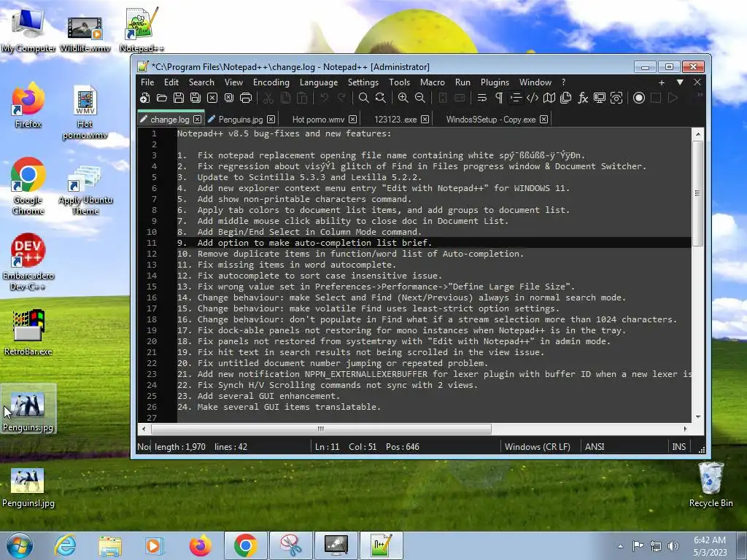The height and width of the screenshot is (560, 747).
Task: Click the Zoom Out toolbar icon
Action: coord(419,98)
